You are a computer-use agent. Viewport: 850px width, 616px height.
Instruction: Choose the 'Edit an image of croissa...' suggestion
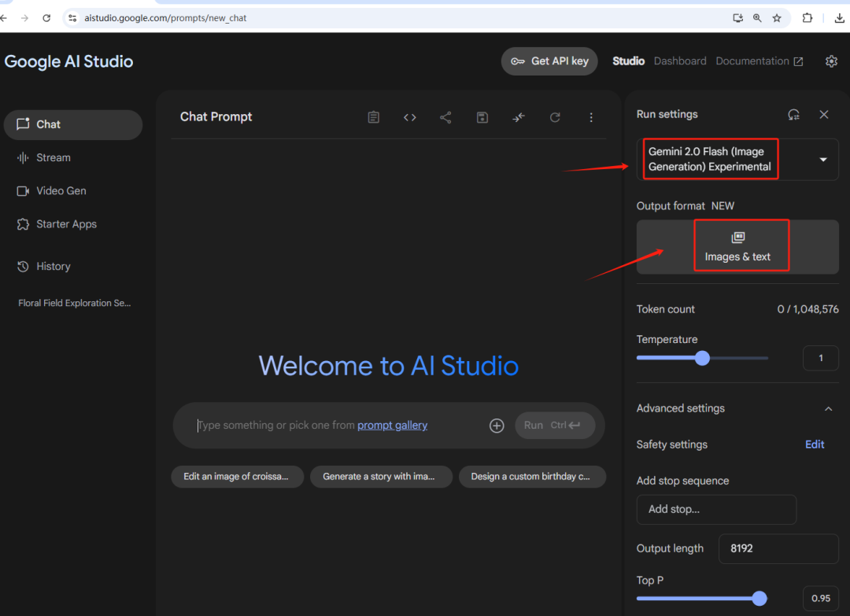[x=237, y=477]
